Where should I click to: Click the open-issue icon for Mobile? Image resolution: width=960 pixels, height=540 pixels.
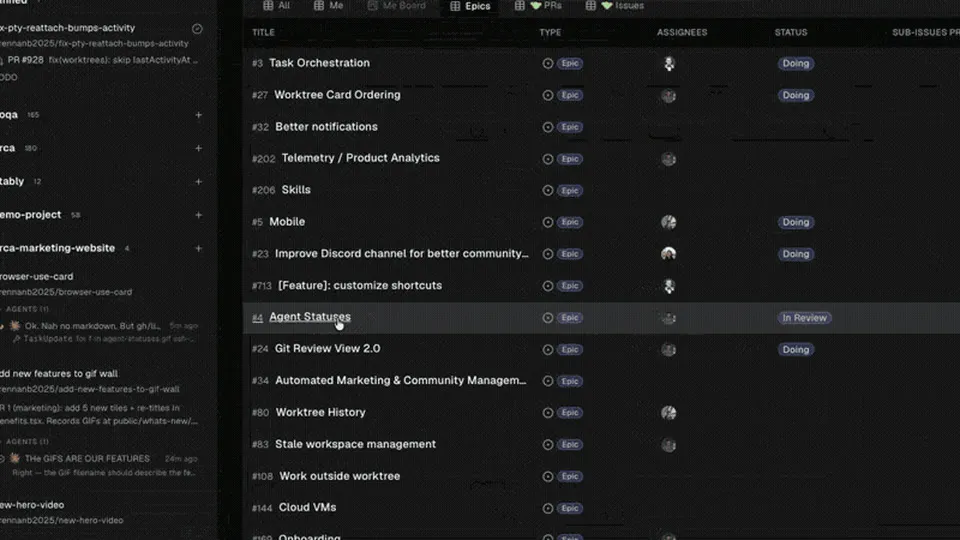point(547,222)
